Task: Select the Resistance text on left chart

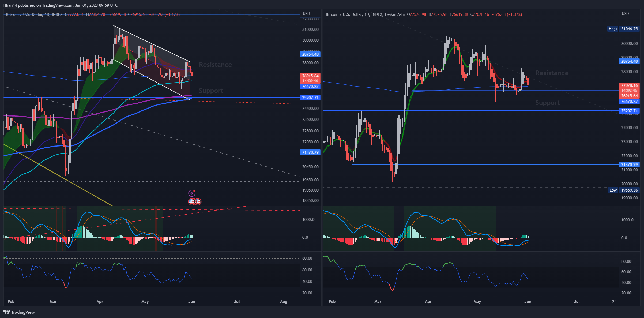Action: point(215,65)
